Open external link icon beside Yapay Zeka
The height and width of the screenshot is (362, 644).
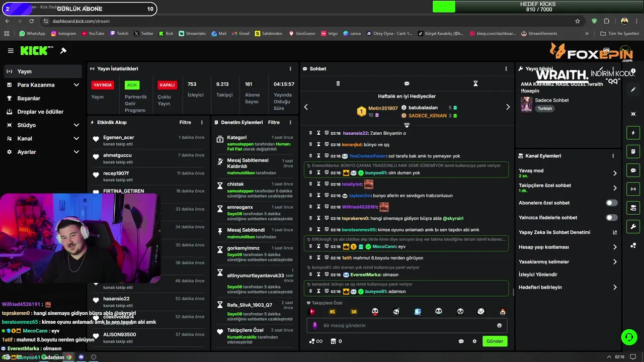click(x=615, y=232)
